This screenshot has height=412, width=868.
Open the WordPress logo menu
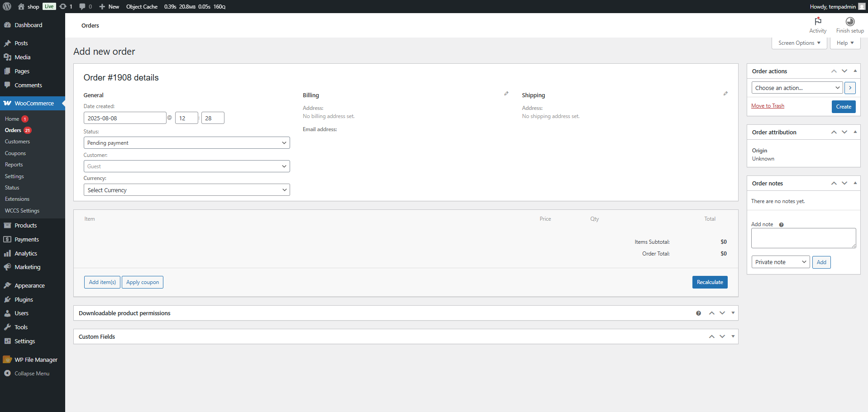(7, 6)
